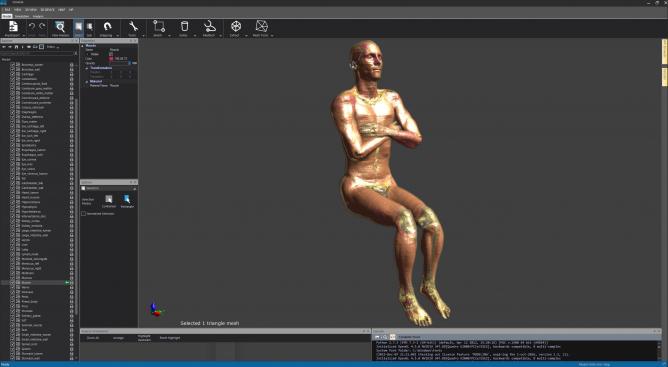Click the Redo arrow in toolbar

[42, 27]
